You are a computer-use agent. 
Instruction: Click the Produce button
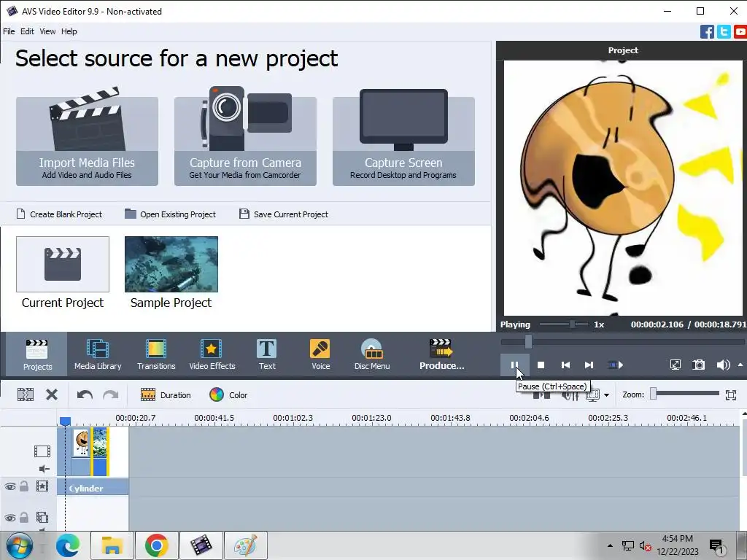click(441, 355)
